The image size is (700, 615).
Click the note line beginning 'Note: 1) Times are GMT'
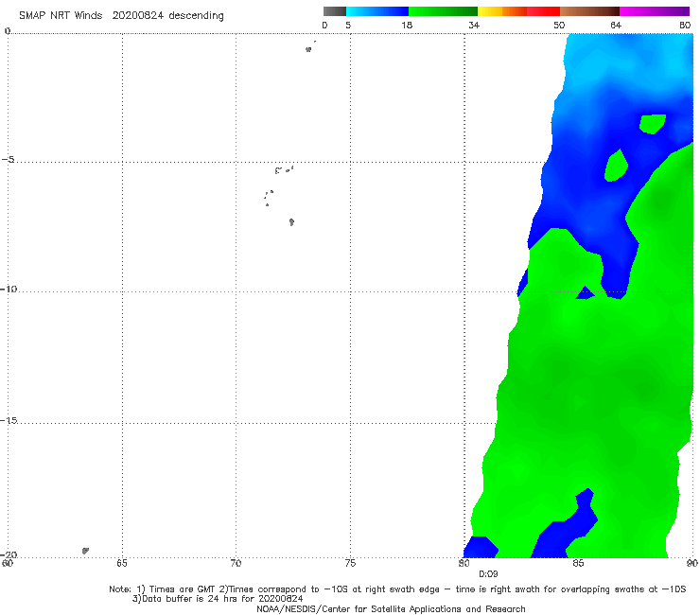(x=397, y=589)
